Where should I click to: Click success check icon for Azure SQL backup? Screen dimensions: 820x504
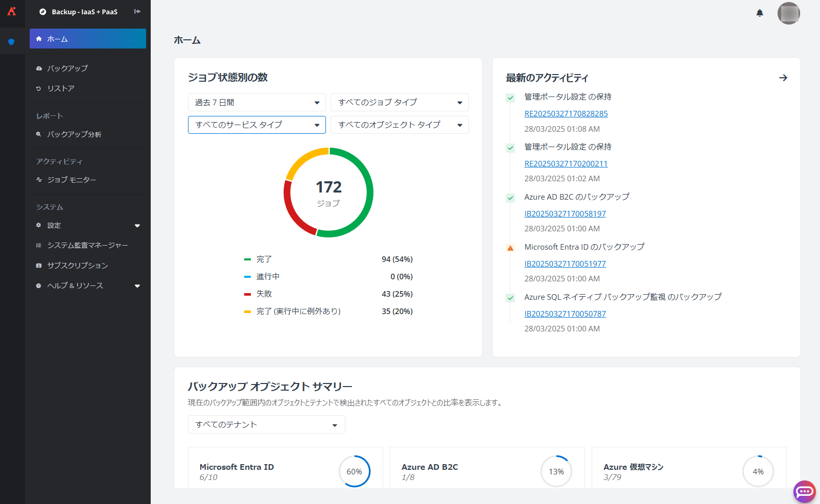point(510,298)
